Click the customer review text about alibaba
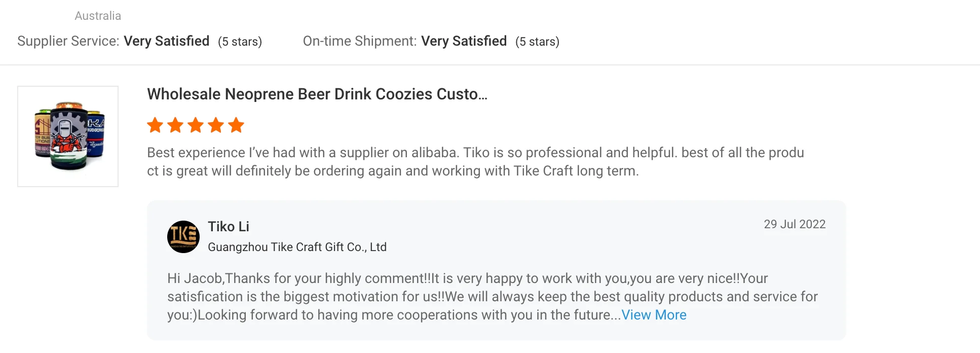This screenshot has width=980, height=353. coord(475,162)
